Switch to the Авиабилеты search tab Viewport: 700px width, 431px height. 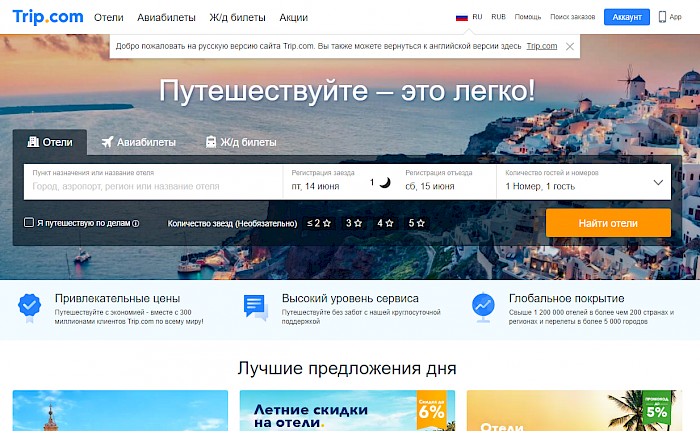[139, 142]
